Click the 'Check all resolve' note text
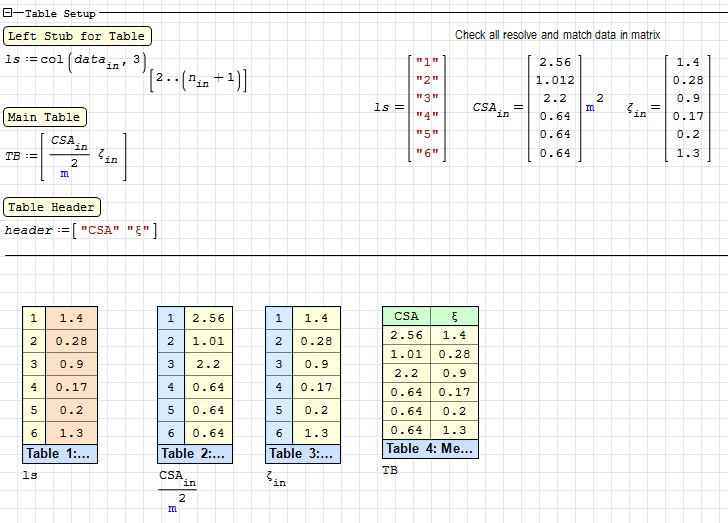728x523 pixels. (557, 35)
